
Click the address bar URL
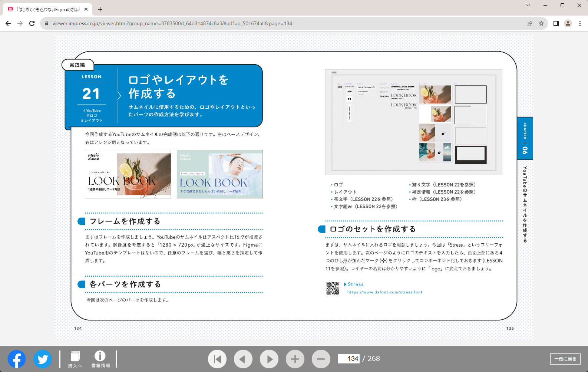(x=172, y=23)
